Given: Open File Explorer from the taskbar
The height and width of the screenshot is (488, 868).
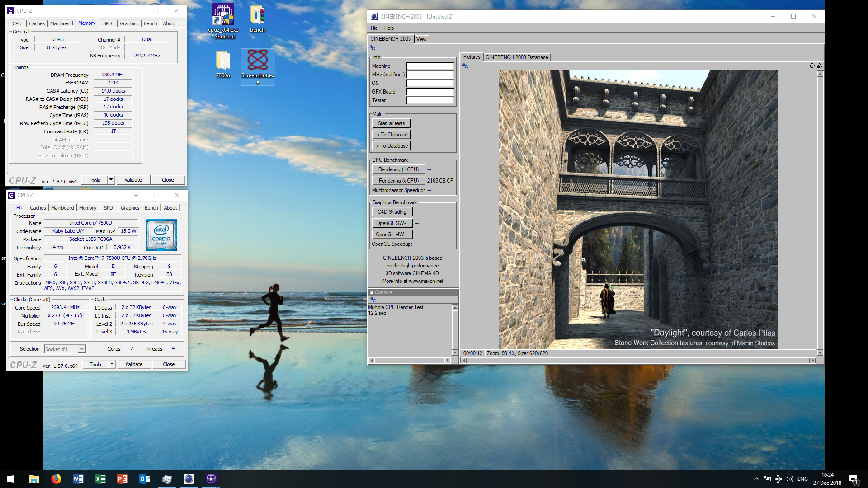Looking at the screenshot, I should click(34, 479).
